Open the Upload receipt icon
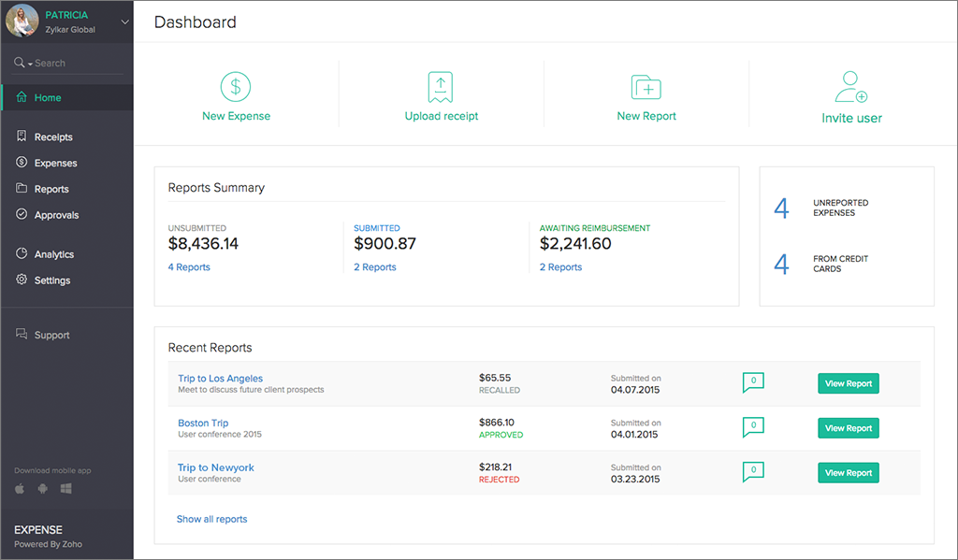The height and width of the screenshot is (560, 958). [441, 86]
